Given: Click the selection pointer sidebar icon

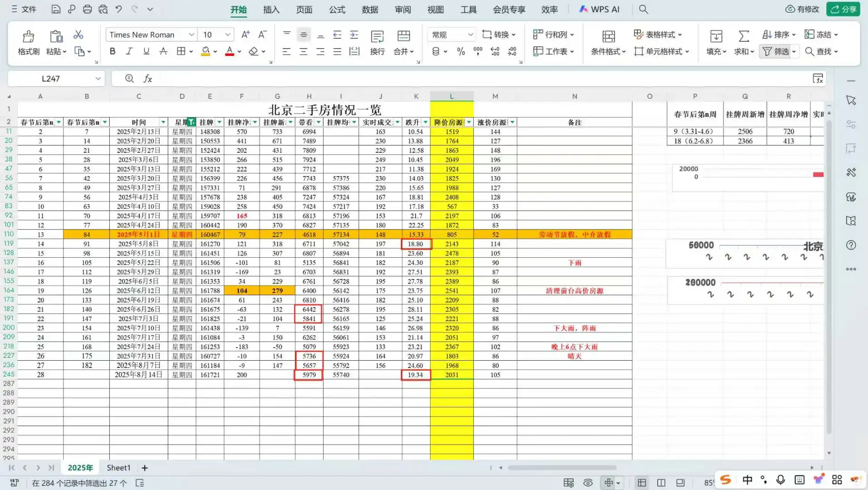Looking at the screenshot, I should pyautogui.click(x=851, y=100).
